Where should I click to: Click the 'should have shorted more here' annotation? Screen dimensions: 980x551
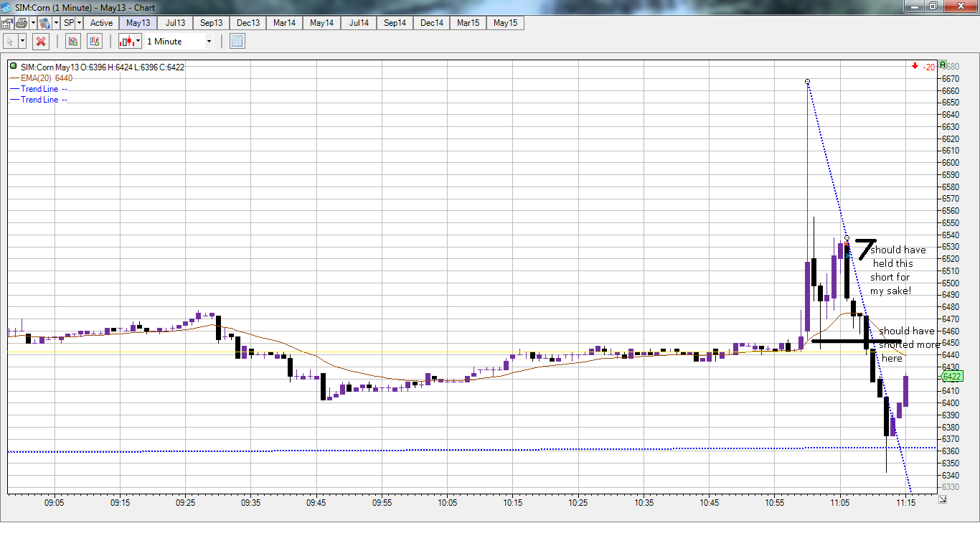point(908,344)
